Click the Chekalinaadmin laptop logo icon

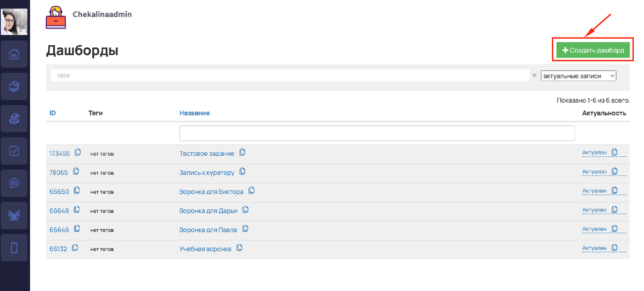(x=56, y=17)
